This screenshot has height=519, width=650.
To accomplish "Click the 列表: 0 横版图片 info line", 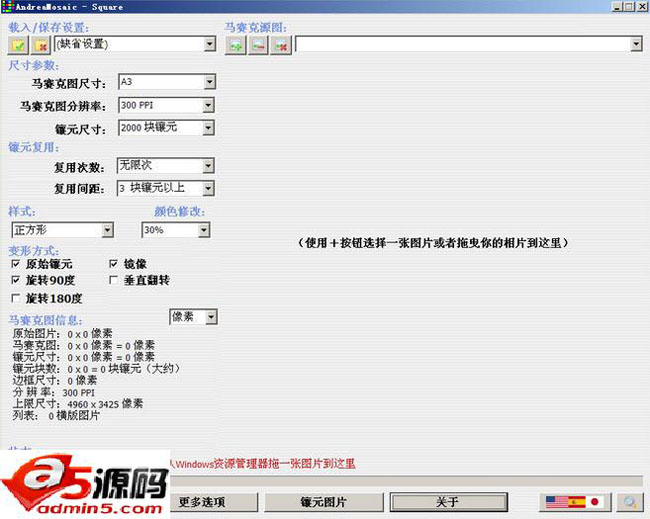I will point(56,415).
